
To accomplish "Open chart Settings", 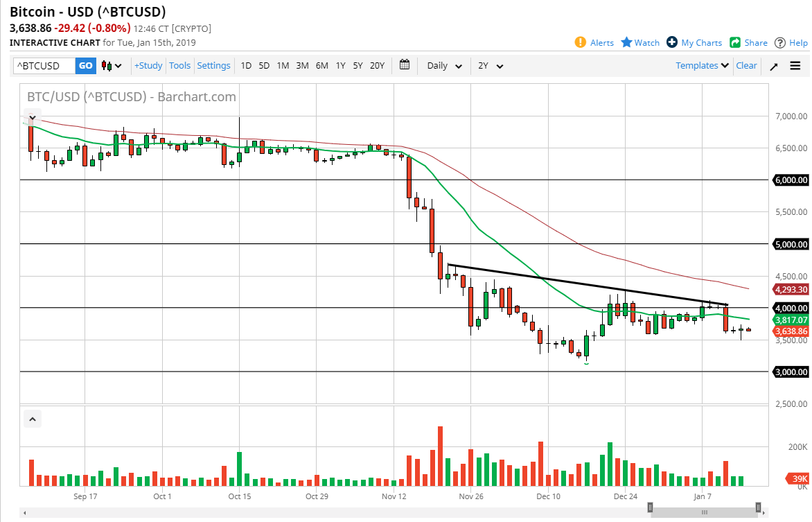I will coord(213,65).
